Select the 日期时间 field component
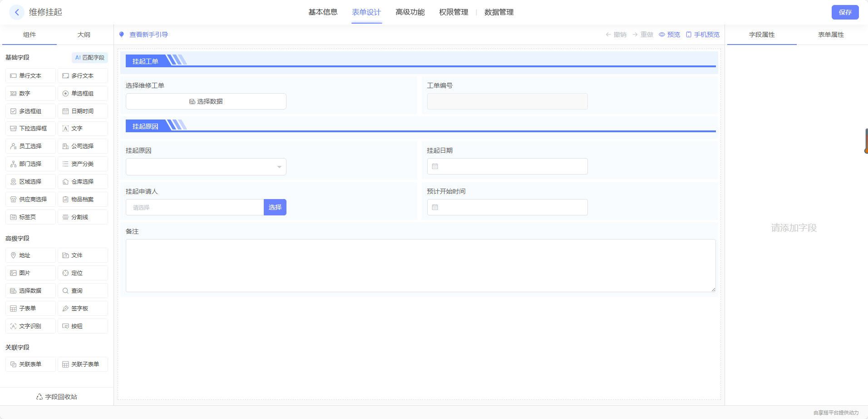868x419 pixels. pyautogui.click(x=83, y=111)
